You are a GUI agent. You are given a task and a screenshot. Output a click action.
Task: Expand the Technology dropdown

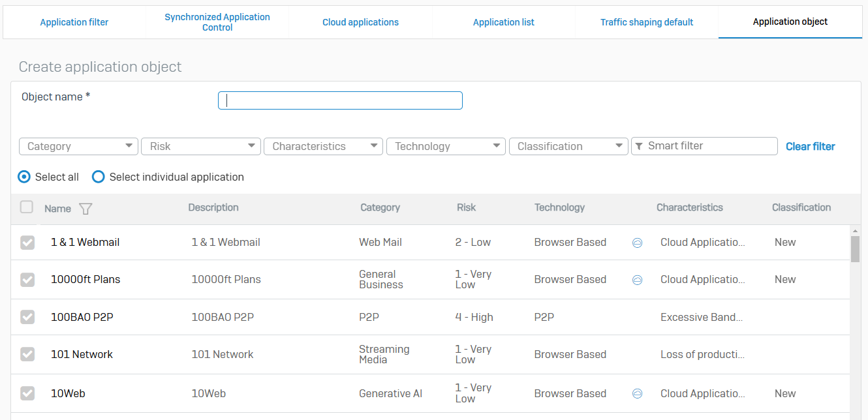pyautogui.click(x=446, y=146)
